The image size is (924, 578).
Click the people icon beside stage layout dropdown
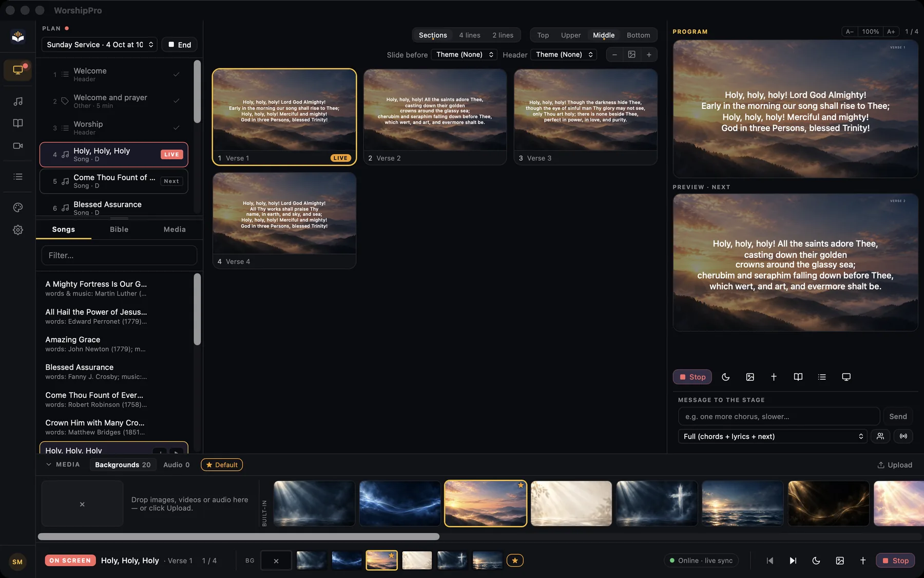click(x=880, y=436)
